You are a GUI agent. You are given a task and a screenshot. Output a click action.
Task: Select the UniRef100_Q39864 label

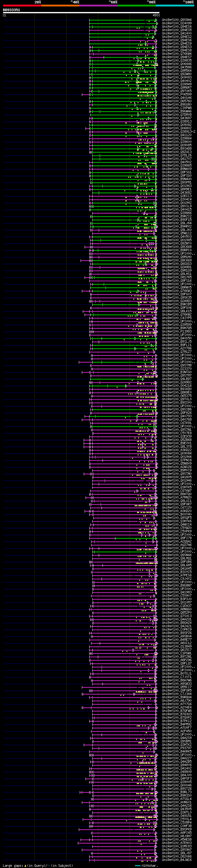[x=177, y=138]
